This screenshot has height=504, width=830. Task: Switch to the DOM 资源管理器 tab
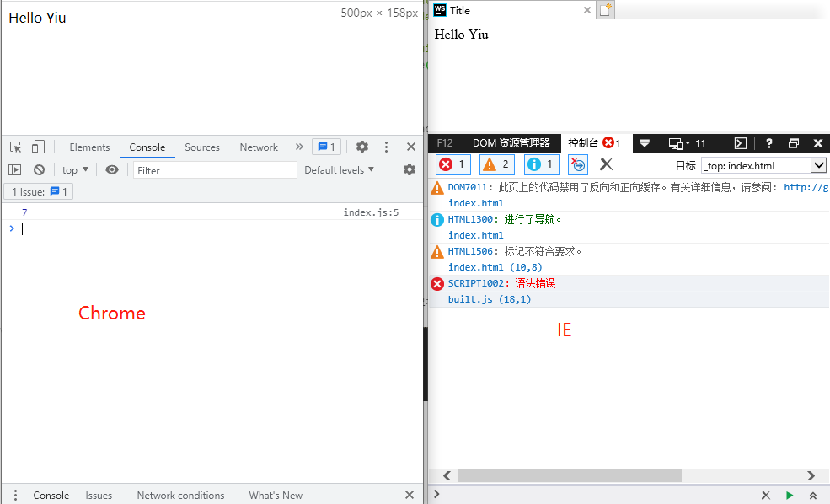(x=511, y=143)
